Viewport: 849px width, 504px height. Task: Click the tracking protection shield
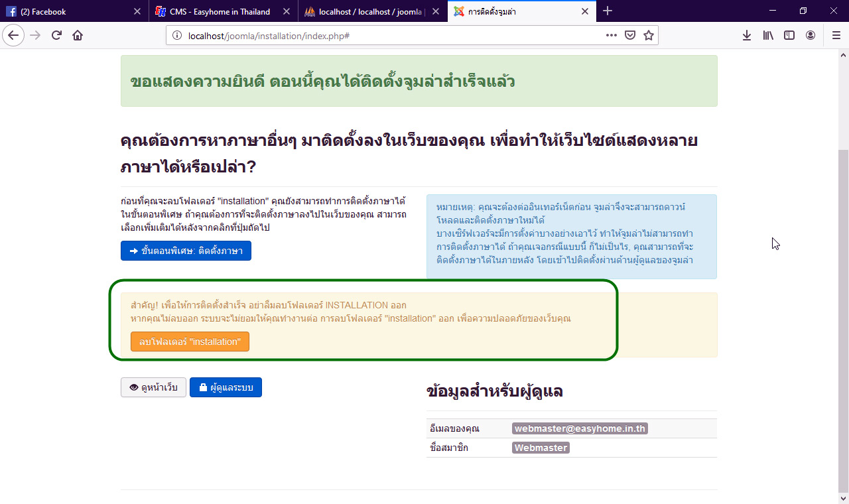point(629,34)
